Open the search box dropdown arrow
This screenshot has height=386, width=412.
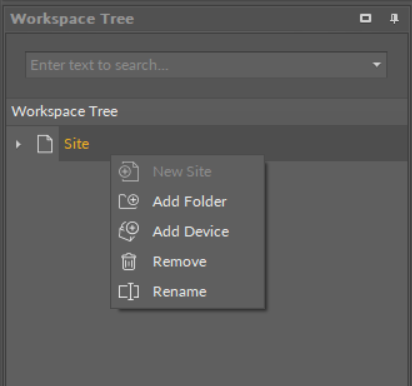[377, 65]
